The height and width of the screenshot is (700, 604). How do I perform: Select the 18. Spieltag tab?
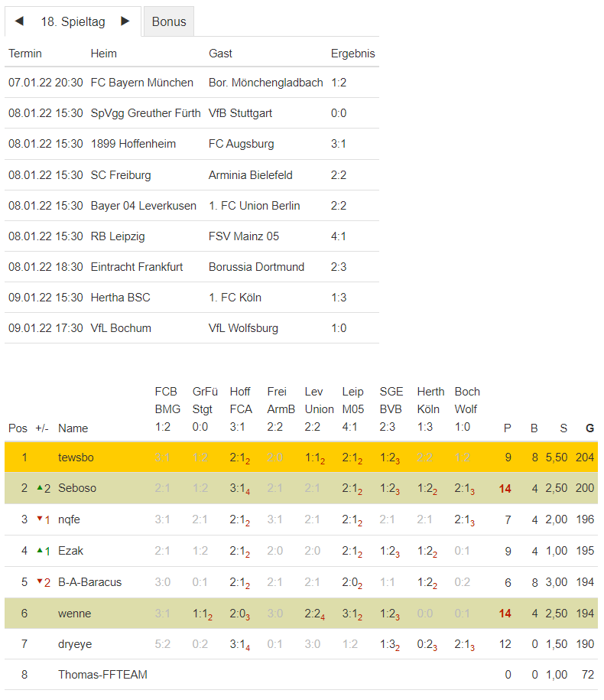point(73,21)
